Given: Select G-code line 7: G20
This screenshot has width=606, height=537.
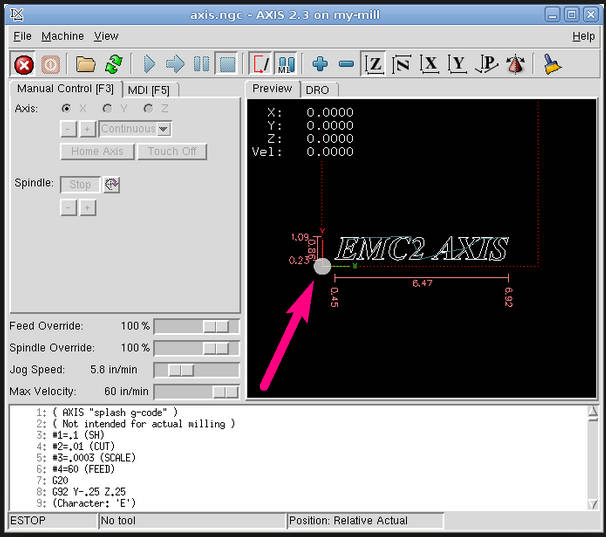Looking at the screenshot, I should pos(60,481).
